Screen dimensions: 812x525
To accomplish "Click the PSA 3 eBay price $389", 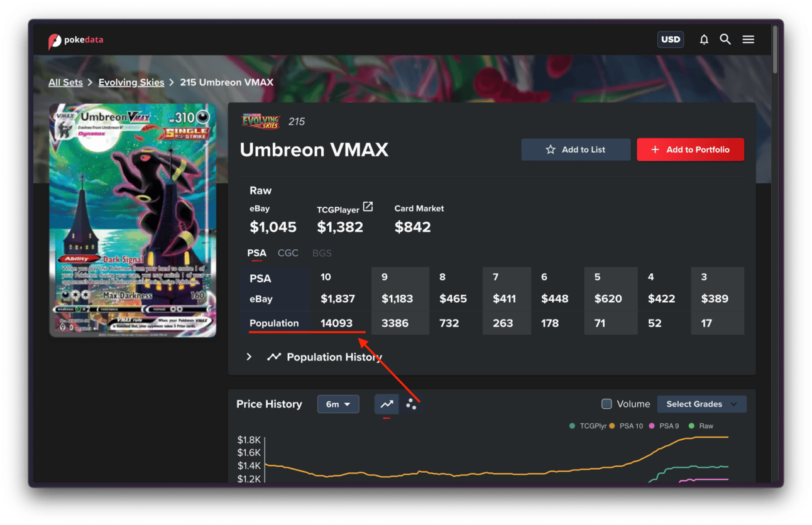I will pyautogui.click(x=715, y=299).
